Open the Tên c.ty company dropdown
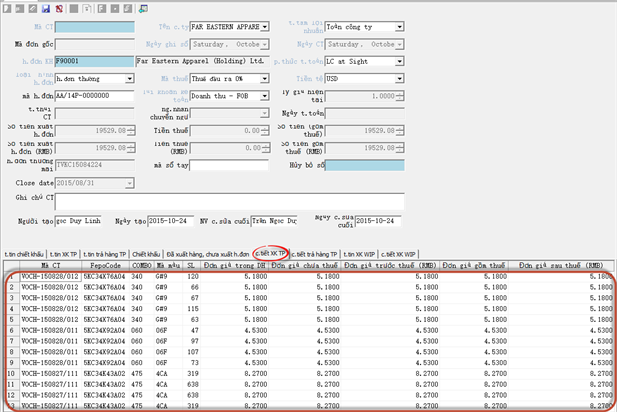Screen dimensions: 617x412 [x=265, y=26]
